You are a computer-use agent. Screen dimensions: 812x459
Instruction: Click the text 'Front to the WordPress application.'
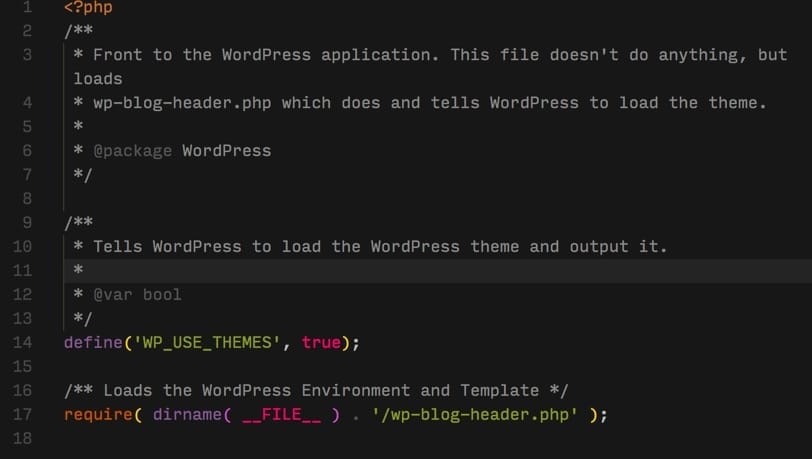click(266, 55)
